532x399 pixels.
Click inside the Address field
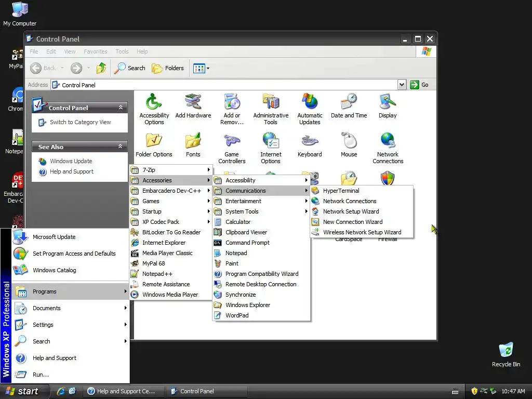coord(224,85)
